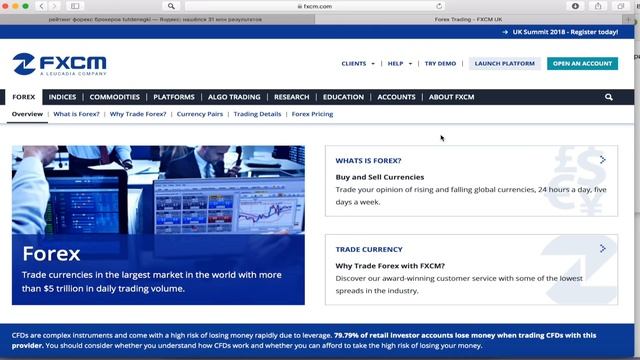Open What is Forex? sub-tab

[76, 114]
